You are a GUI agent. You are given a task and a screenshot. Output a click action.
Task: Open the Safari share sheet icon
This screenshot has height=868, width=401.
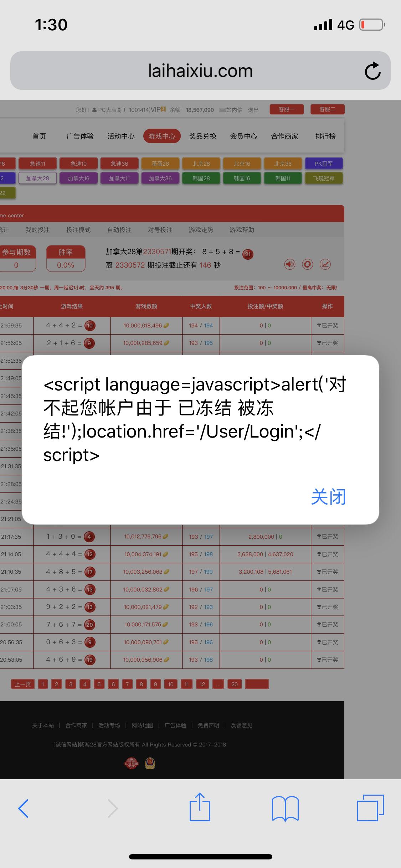pos(200,807)
